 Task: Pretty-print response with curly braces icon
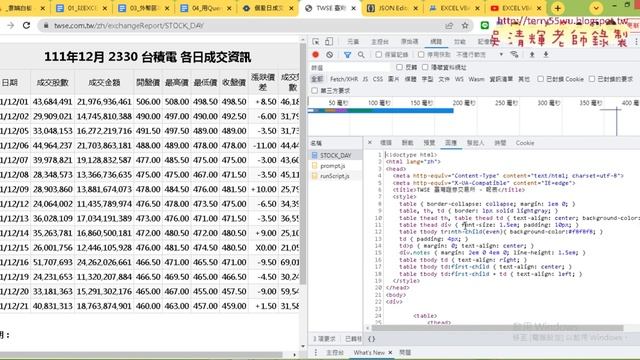371,339
